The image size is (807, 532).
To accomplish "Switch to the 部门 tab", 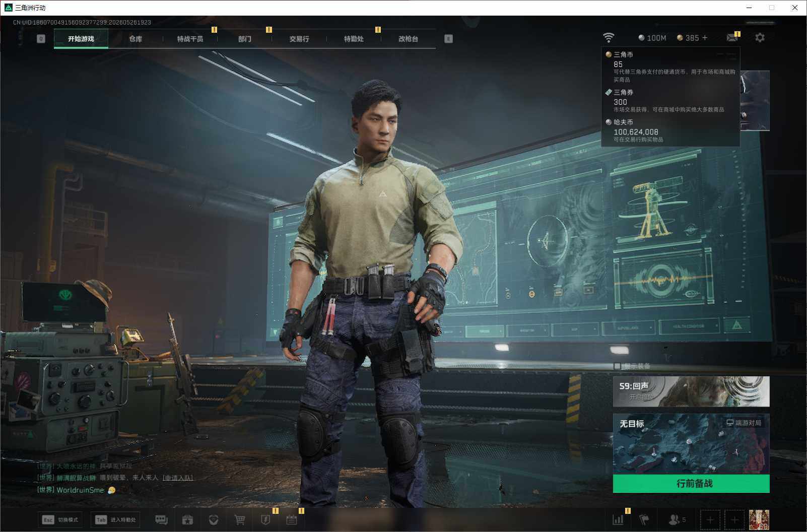I will coord(245,39).
